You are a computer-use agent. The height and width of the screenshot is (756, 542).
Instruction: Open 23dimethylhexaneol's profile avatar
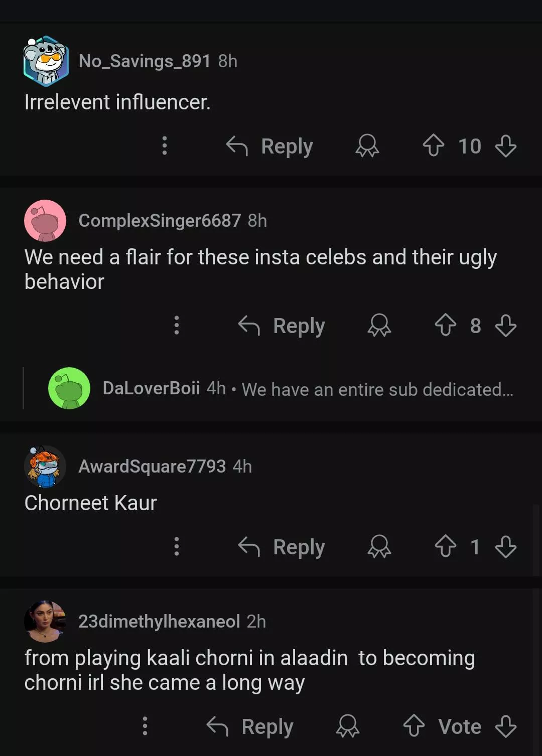pyautogui.click(x=45, y=622)
